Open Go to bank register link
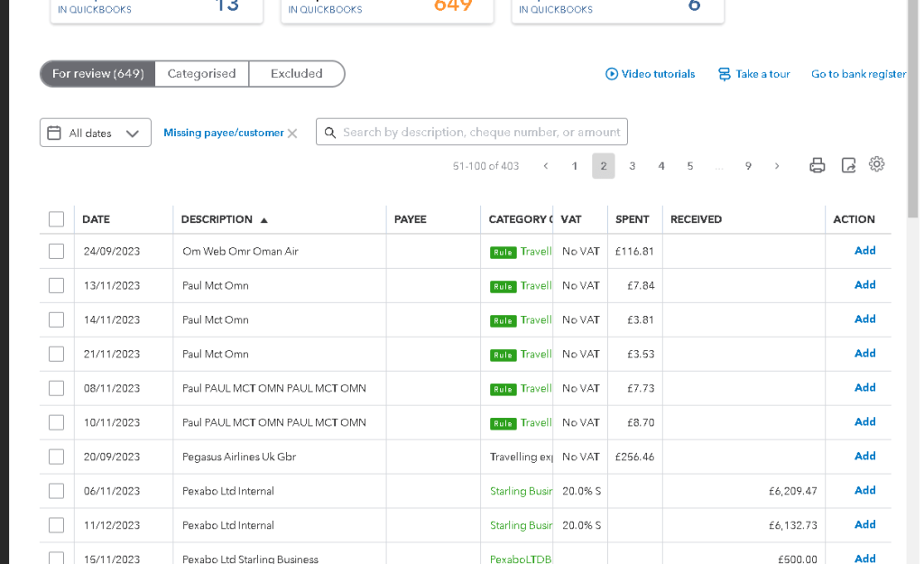The width and height of the screenshot is (924, 564). [859, 74]
